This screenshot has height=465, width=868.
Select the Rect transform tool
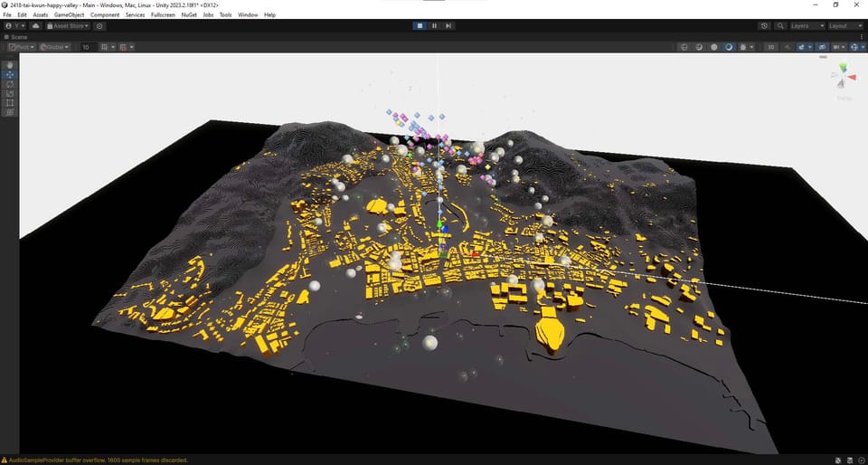tap(9, 102)
